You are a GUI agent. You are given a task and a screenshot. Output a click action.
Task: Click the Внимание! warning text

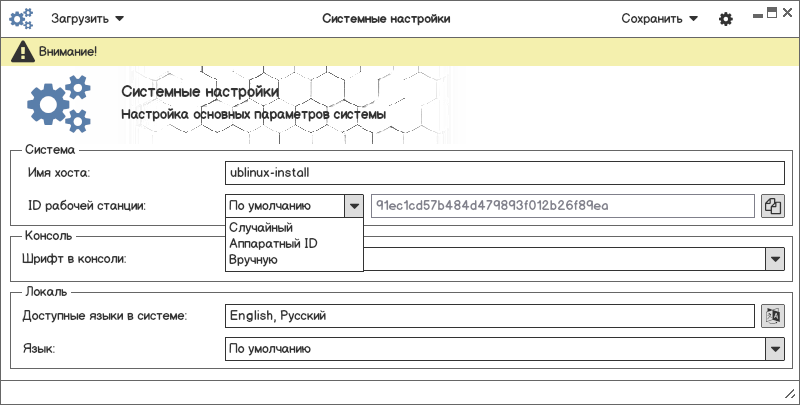[x=68, y=52]
